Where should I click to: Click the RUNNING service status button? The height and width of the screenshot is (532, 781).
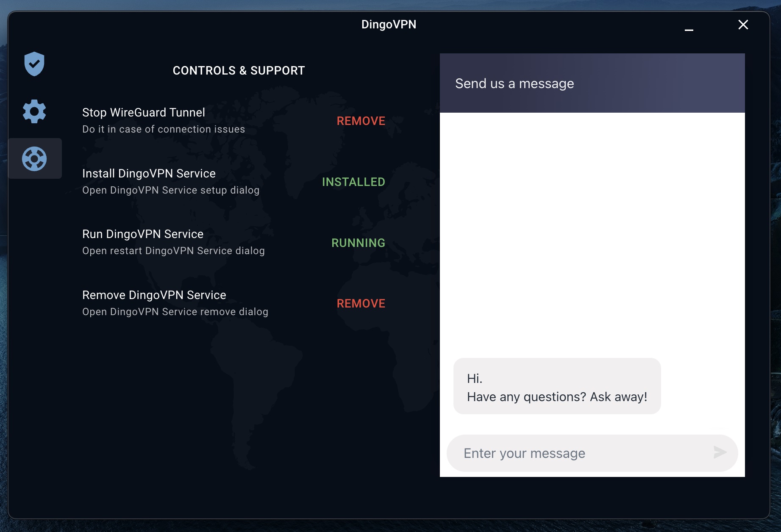tap(358, 243)
